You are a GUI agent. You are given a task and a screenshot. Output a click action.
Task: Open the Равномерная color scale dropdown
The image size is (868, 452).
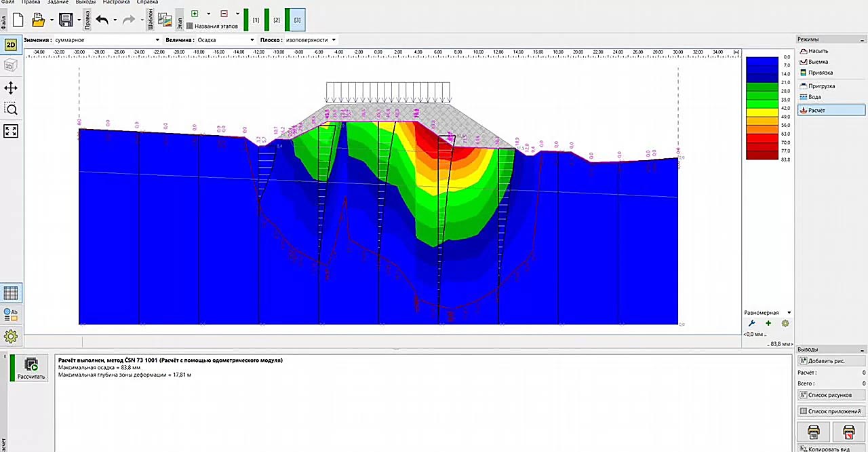(x=768, y=313)
